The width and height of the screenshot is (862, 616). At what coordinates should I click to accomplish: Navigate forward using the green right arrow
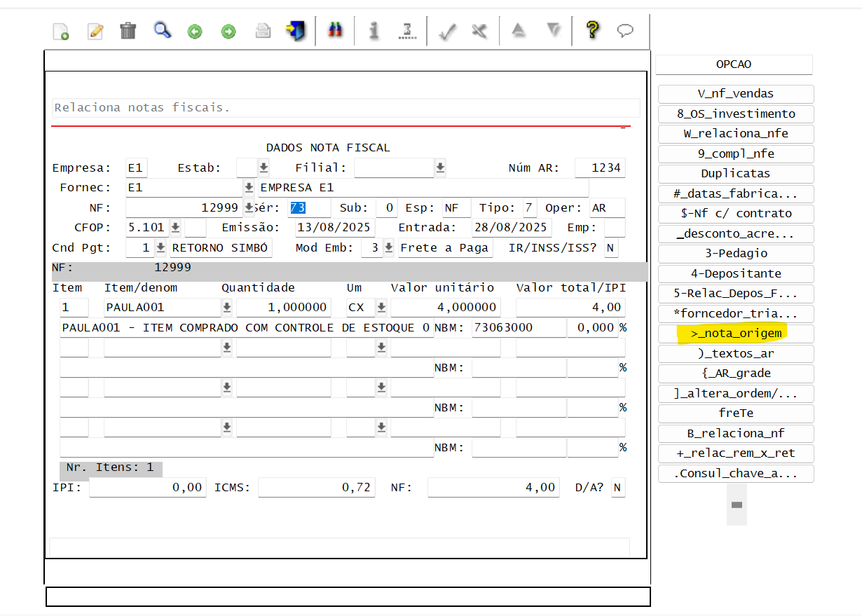coord(228,31)
